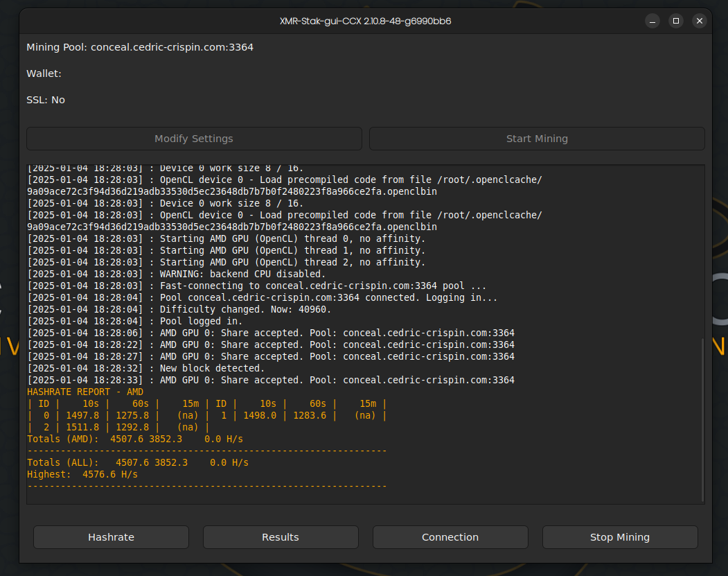Image resolution: width=728 pixels, height=576 pixels.
Task: Click the Wallet label
Action: pyautogui.click(x=44, y=73)
